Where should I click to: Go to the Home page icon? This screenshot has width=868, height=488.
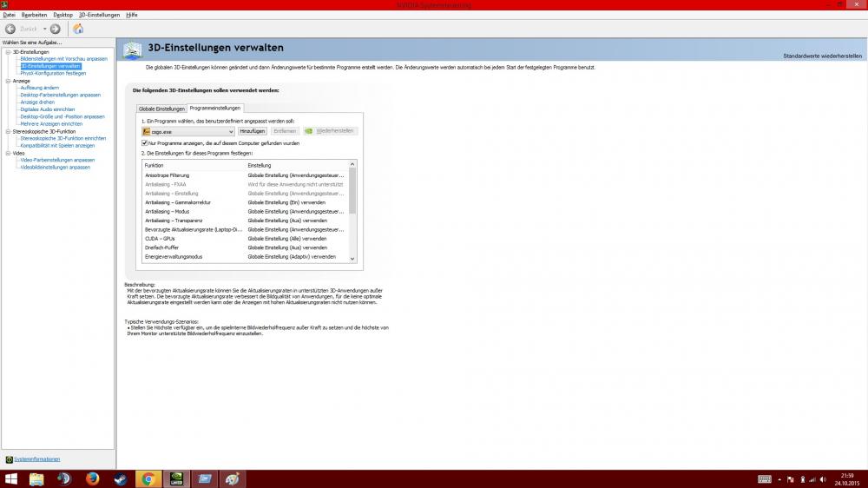tap(78, 29)
